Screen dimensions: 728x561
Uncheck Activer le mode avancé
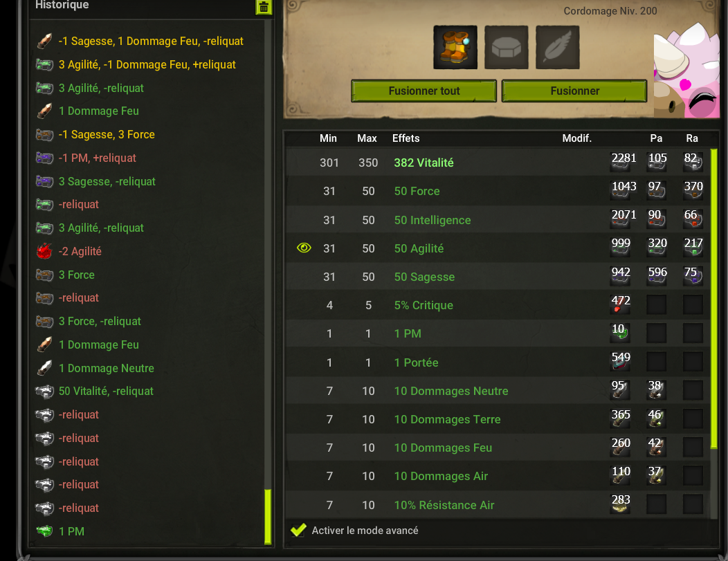[298, 530]
